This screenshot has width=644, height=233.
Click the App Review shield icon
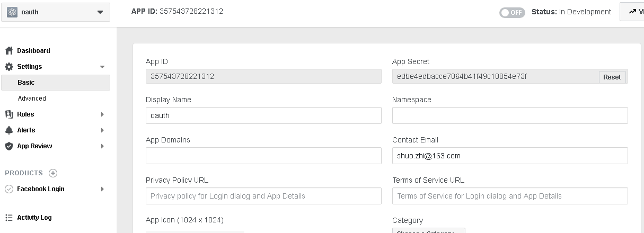8,146
